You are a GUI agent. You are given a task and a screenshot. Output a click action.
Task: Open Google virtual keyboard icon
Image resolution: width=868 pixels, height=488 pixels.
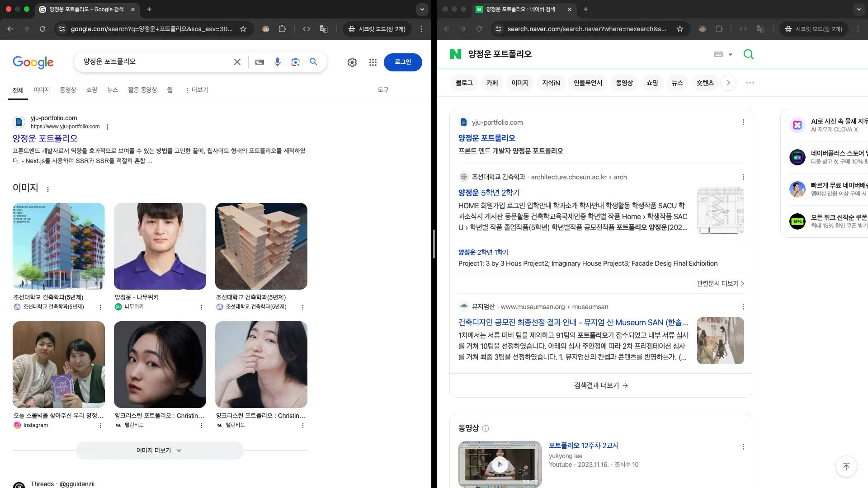coord(259,62)
